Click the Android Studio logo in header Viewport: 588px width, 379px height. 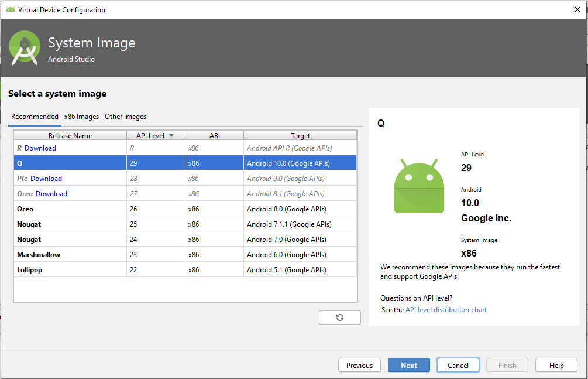pos(25,48)
